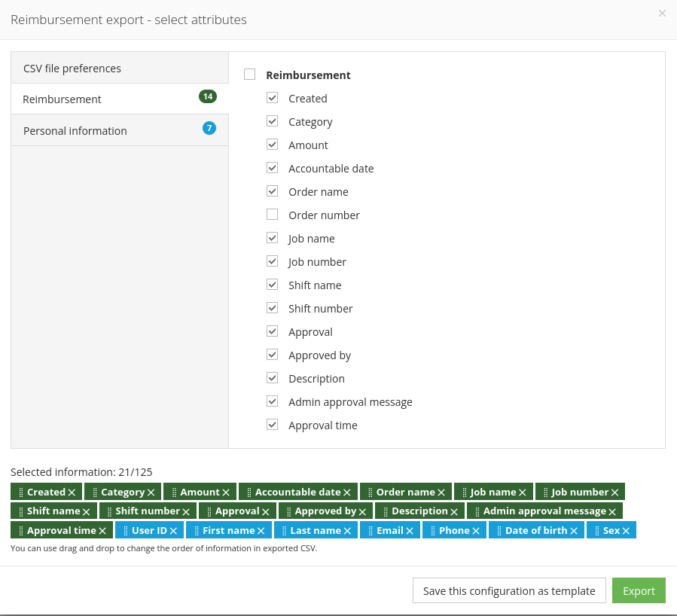Remove the Shift number tag with X
This screenshot has width=677, height=616.
click(x=186, y=511)
